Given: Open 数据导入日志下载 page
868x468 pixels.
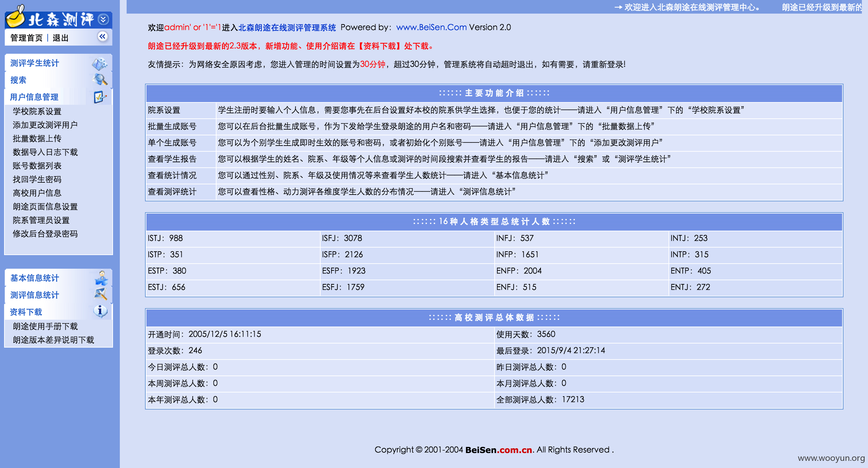Looking at the screenshot, I should coord(45,152).
